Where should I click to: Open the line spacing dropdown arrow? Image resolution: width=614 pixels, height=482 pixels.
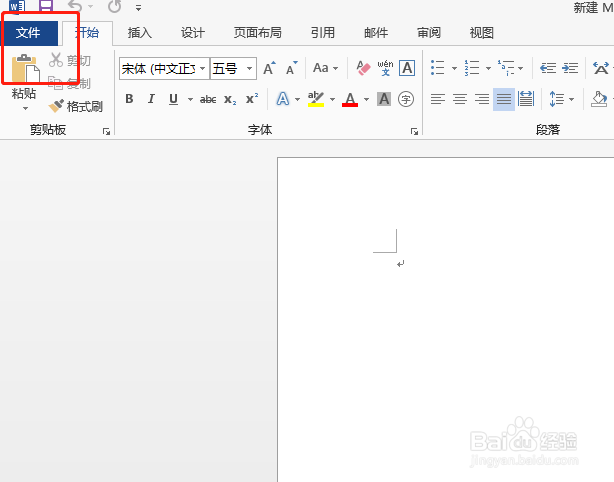[x=571, y=99]
